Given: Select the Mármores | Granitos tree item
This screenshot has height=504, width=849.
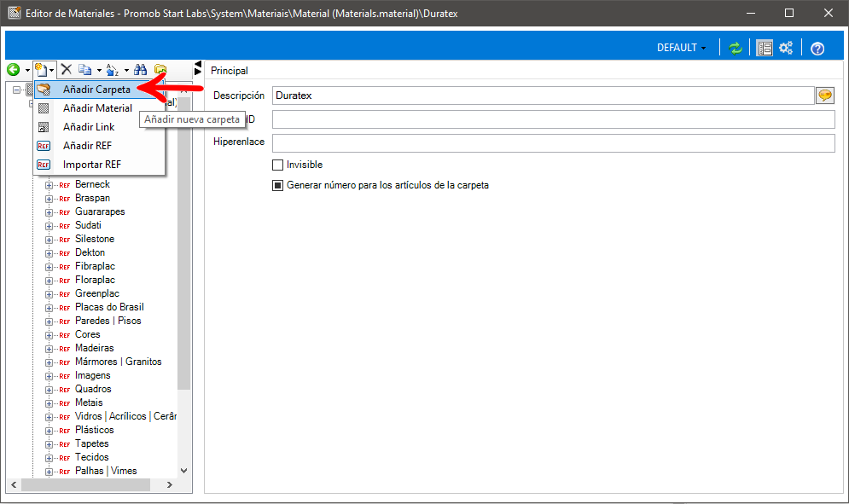Looking at the screenshot, I should (118, 362).
